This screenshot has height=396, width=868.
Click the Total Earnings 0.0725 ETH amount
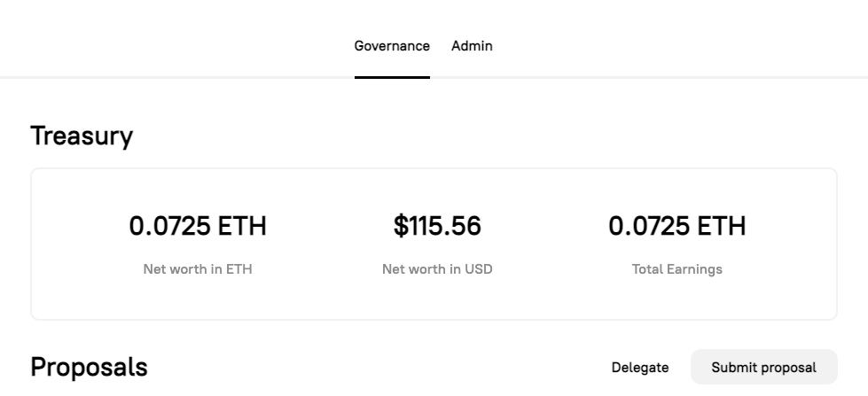click(x=676, y=227)
